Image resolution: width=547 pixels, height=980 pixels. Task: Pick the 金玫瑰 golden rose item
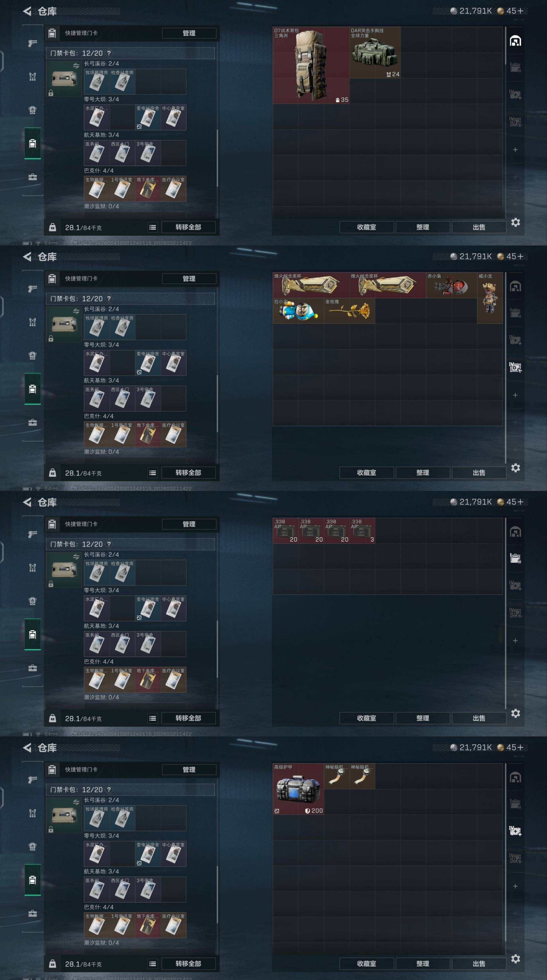click(350, 311)
